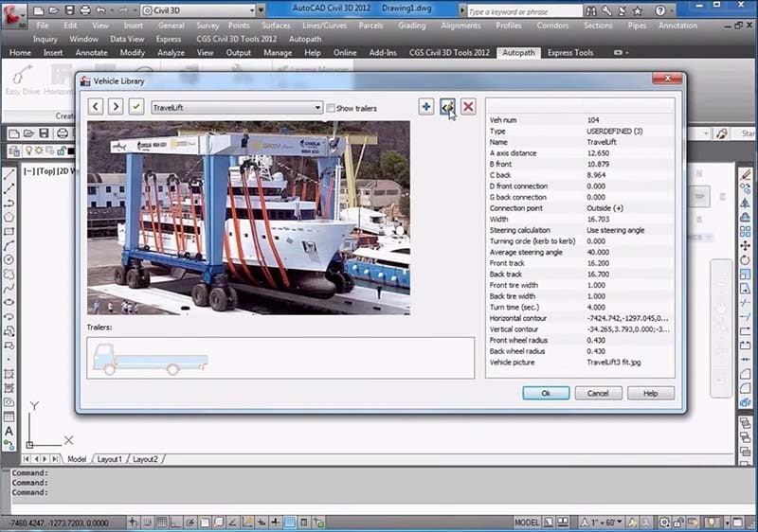The width and height of the screenshot is (758, 532).
Task: Click the layer lightbulb on/off icon
Action: click(x=29, y=151)
